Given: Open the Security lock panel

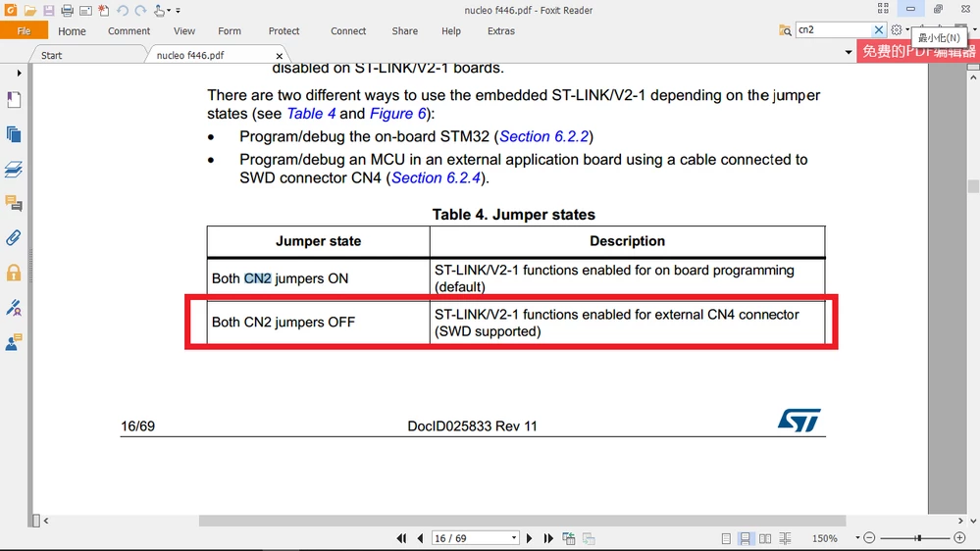Looking at the screenshot, I should 14,273.
